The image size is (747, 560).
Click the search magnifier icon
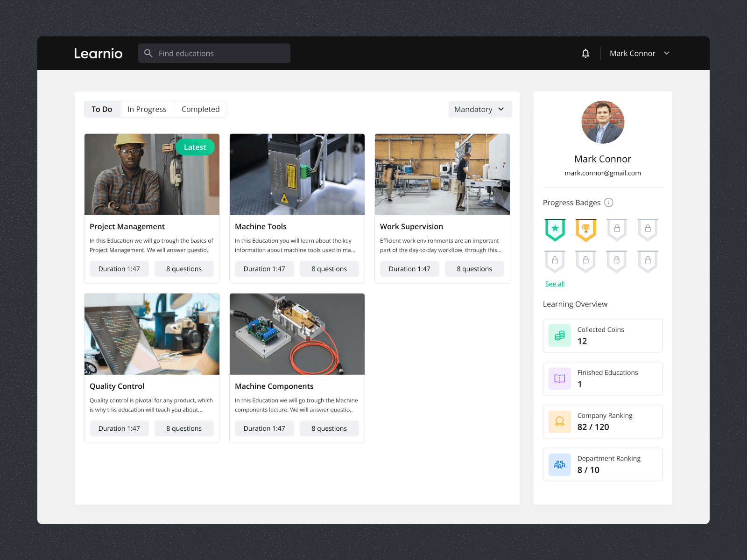[148, 53]
